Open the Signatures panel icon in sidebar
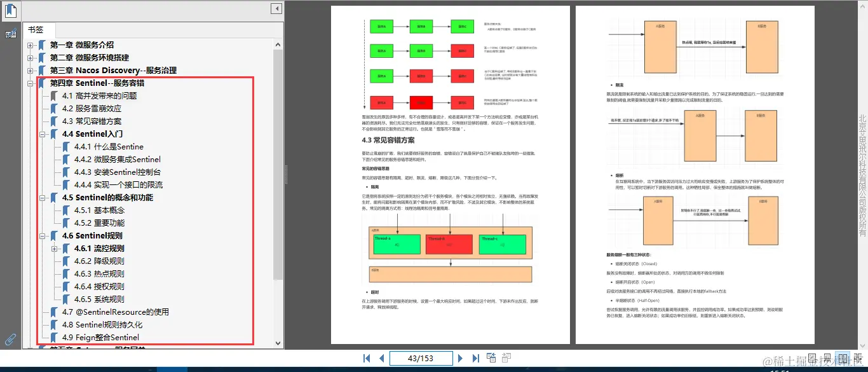The width and height of the screenshot is (868, 372). tap(11, 33)
